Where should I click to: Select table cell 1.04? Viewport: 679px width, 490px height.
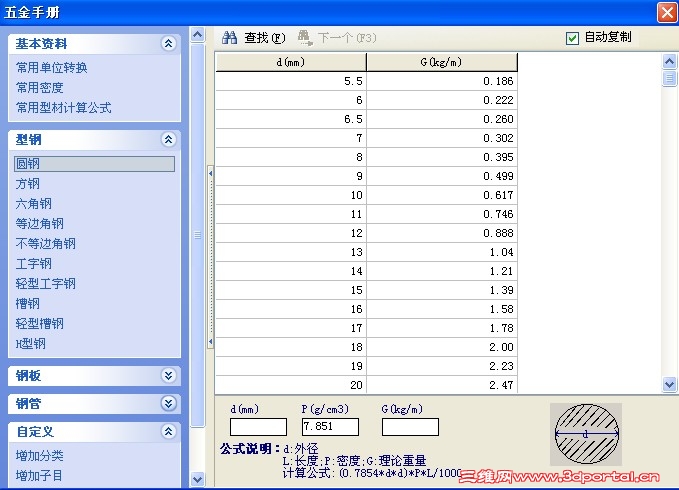(442, 252)
